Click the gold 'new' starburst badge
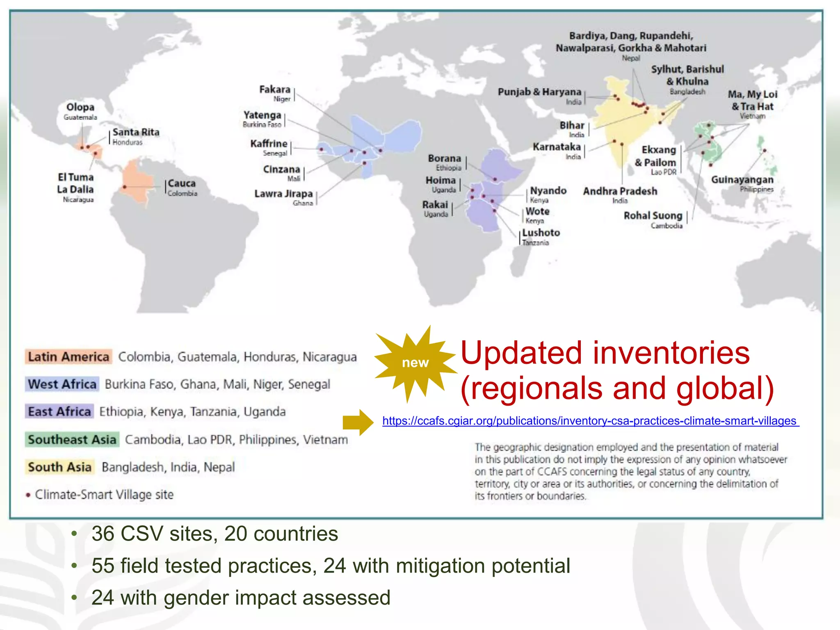The height and width of the screenshot is (630, 840). [415, 363]
